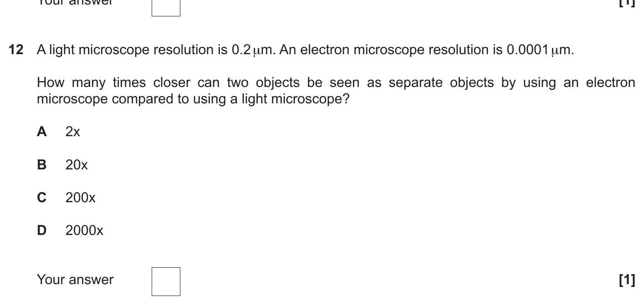Viewport: 644px width, 301px height.
Task: Click the answer box for question 12
Action: pyautogui.click(x=166, y=281)
